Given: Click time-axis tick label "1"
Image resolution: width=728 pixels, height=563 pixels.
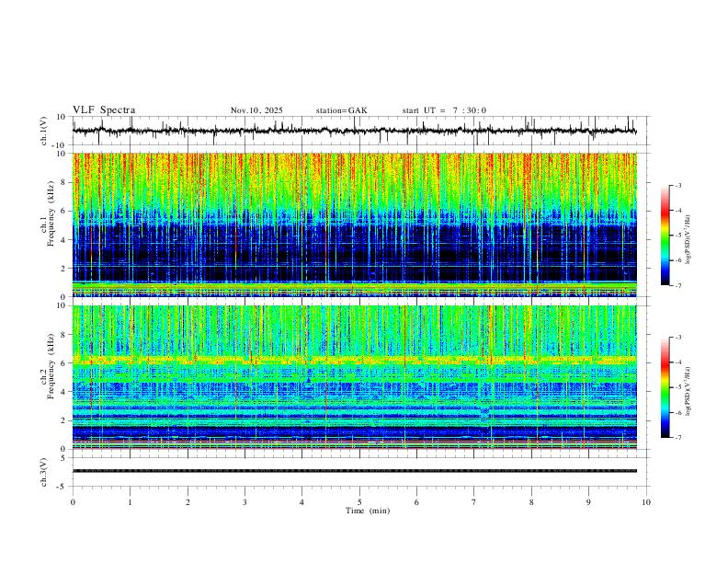Looking at the screenshot, I should click(x=130, y=502).
